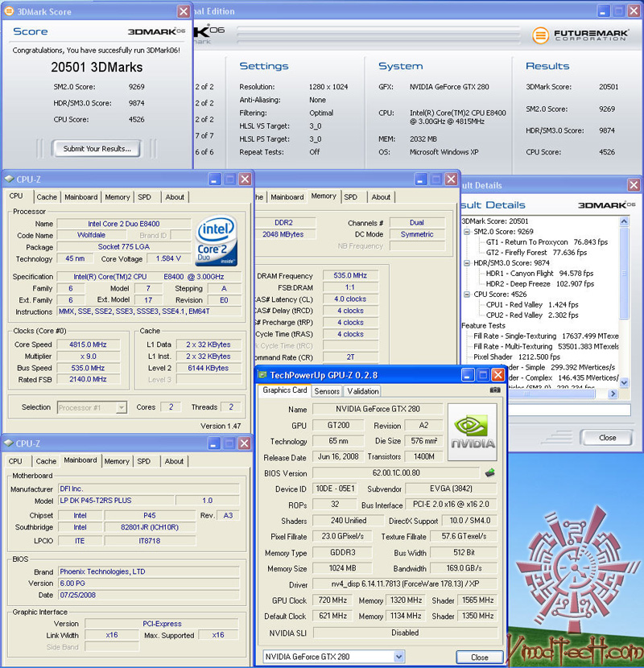Click Close button in GPU-Z

480,657
